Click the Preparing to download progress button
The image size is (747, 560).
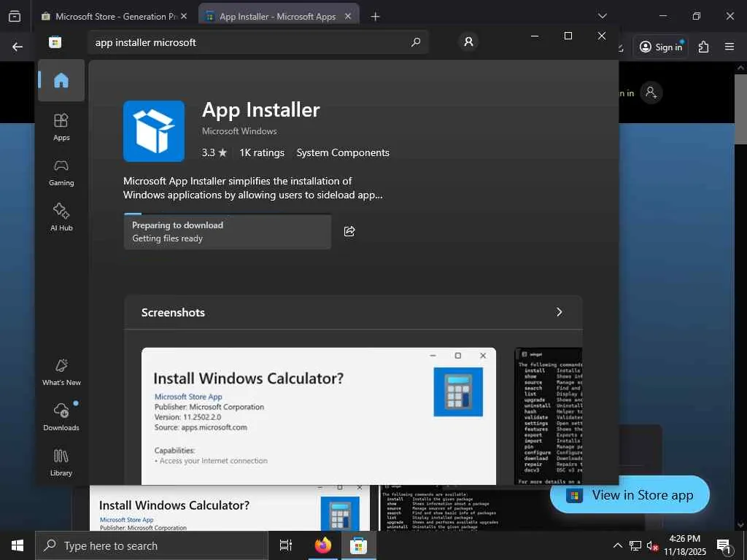tap(228, 231)
